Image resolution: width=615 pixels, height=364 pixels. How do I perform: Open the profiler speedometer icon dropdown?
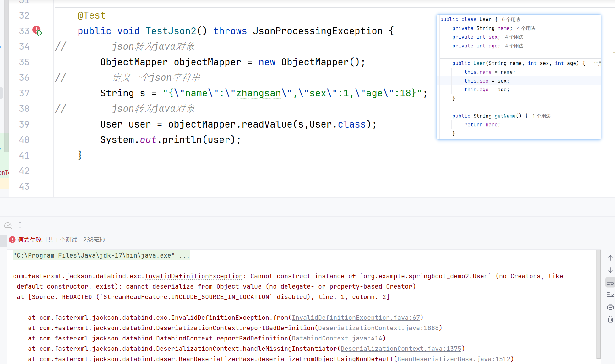click(8, 225)
